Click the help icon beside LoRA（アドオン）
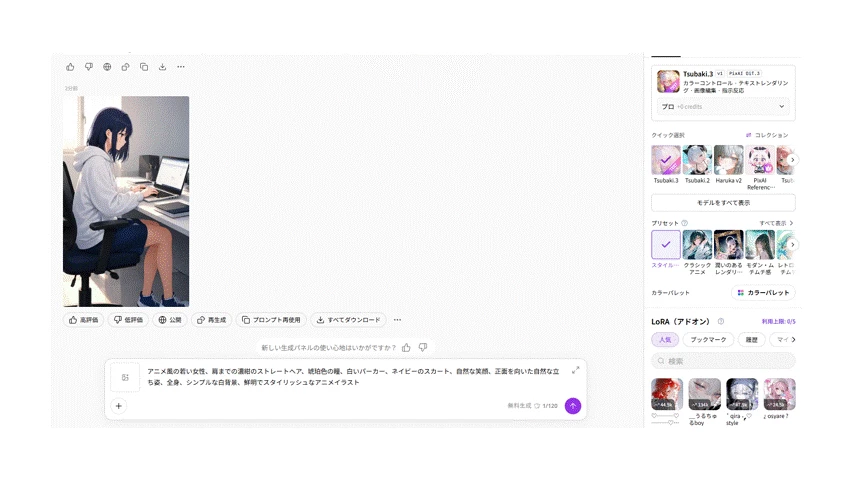This screenshot has height=480, width=853. click(x=721, y=322)
